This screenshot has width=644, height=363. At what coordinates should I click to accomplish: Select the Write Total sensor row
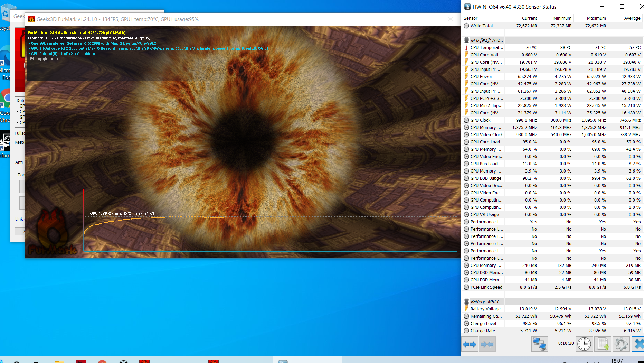tap(552, 26)
